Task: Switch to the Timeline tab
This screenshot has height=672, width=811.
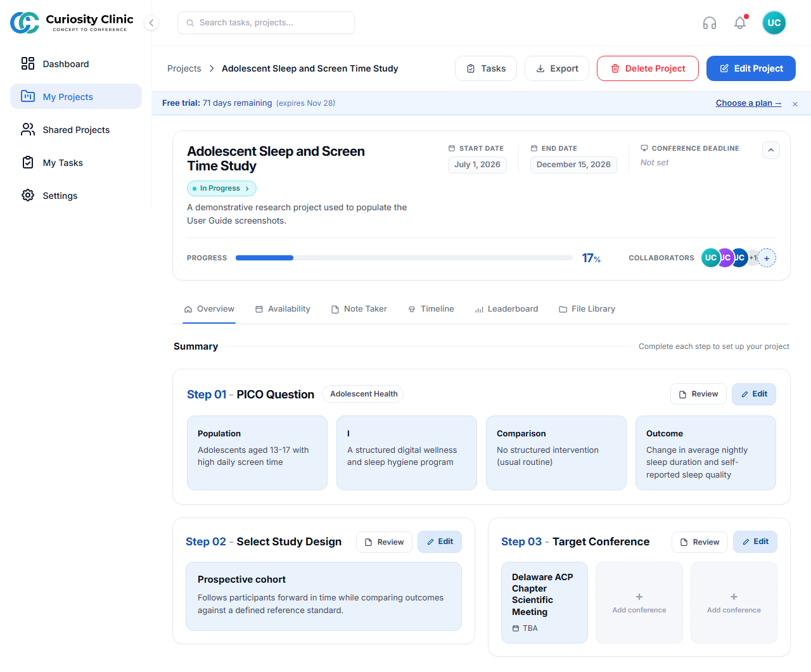Action: tap(431, 309)
